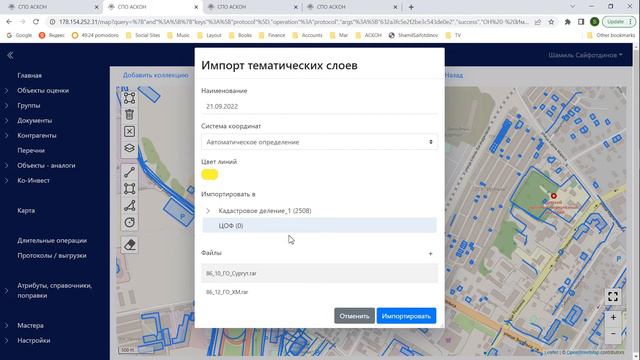Open a new browser tab
Image resolution: width=640 pixels, height=360 pixels.
click(x=411, y=7)
